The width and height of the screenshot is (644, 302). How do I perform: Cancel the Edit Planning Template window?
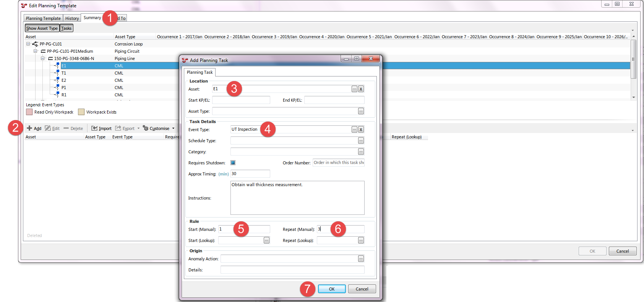point(623,251)
